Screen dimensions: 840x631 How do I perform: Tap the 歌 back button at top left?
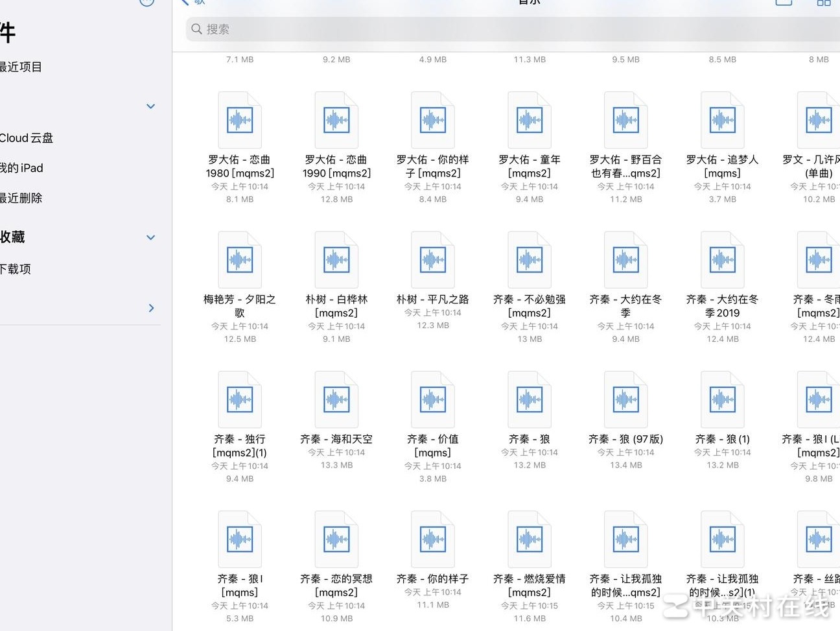click(x=194, y=3)
